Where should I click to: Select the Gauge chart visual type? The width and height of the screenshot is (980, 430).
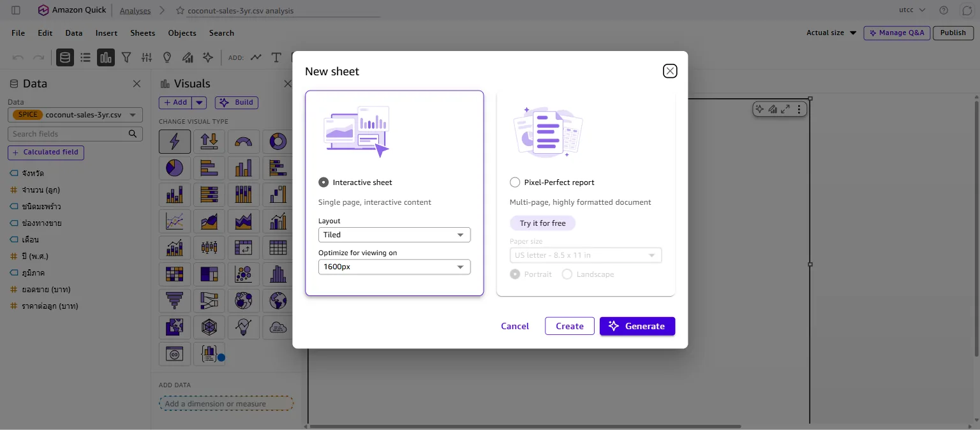point(244,142)
